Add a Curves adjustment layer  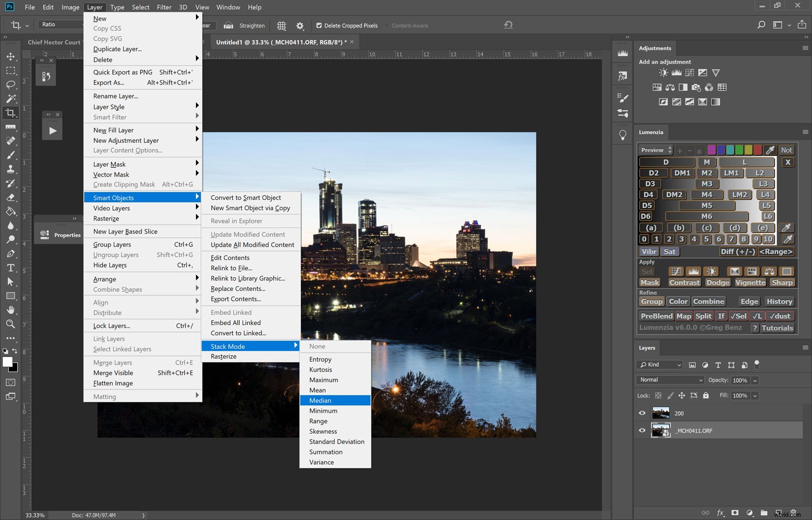tap(690, 73)
